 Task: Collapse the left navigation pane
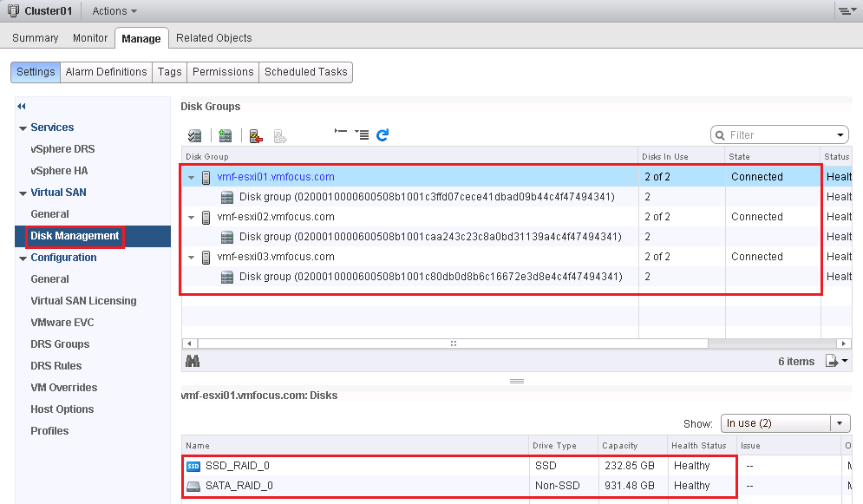coord(22,106)
